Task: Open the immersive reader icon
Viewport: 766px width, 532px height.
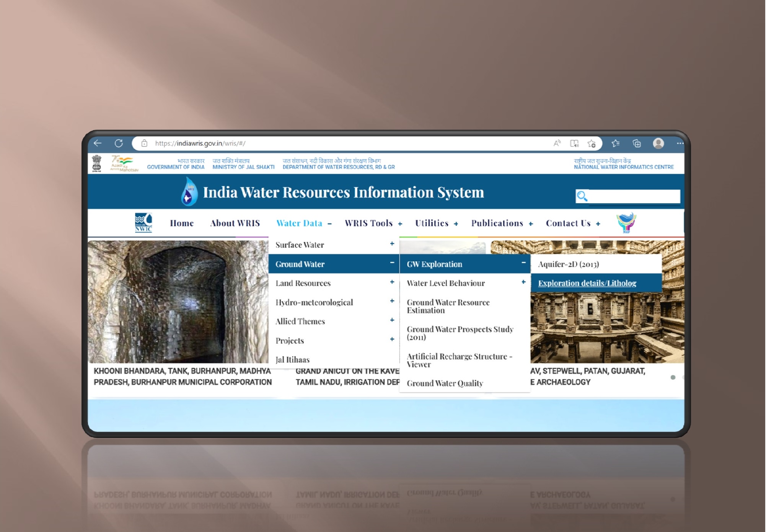Action: point(574,143)
